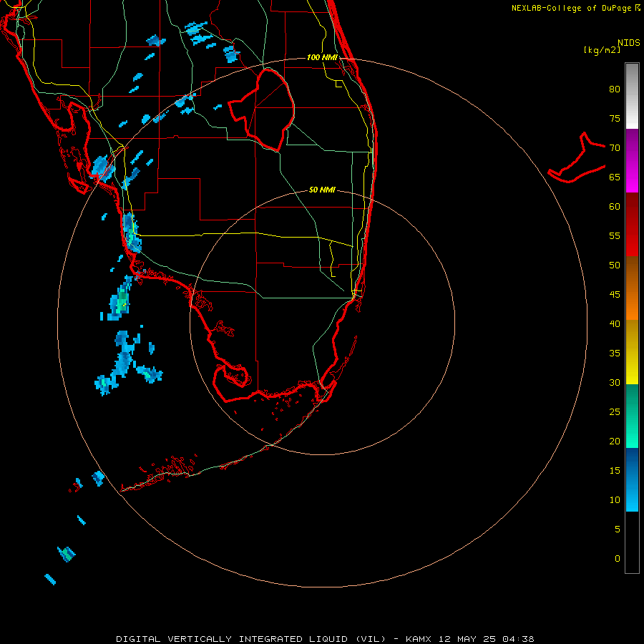Click the 70 value on the color scale

click(x=615, y=148)
